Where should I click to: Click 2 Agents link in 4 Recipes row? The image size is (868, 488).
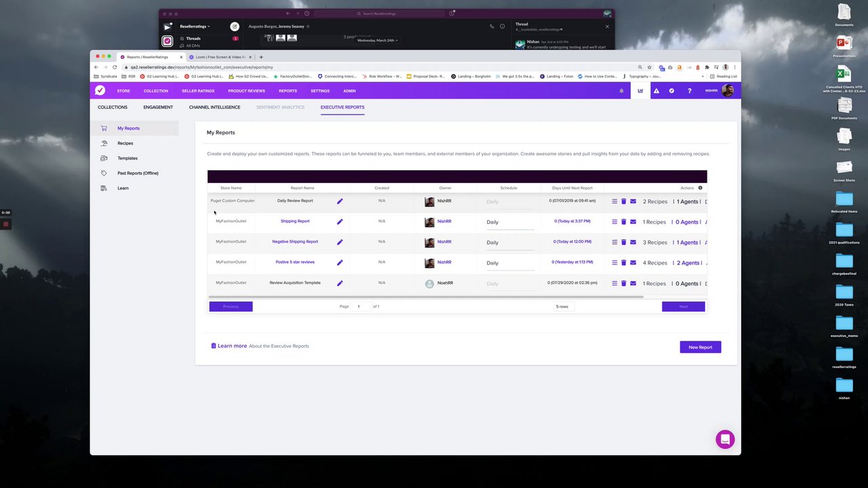[x=688, y=263]
